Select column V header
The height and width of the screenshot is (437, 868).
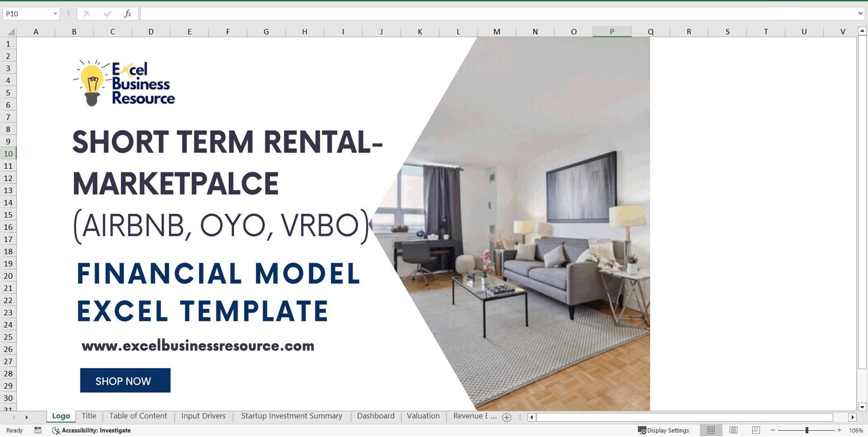pyautogui.click(x=842, y=32)
